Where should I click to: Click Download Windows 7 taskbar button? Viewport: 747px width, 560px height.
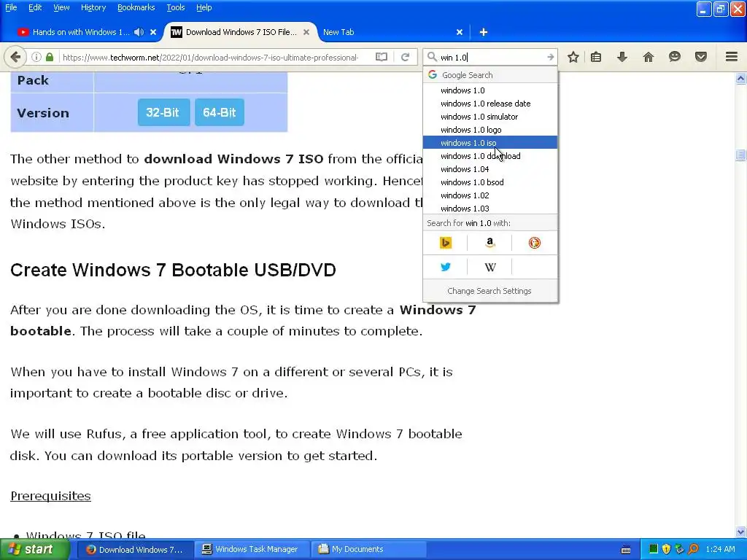[135, 549]
